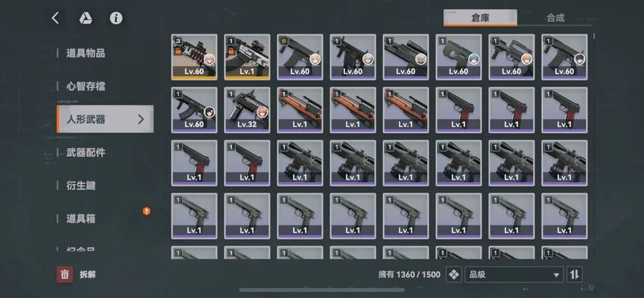Open the triangular logo icon at top
Image resolution: width=644 pixels, height=298 pixels.
click(x=85, y=18)
